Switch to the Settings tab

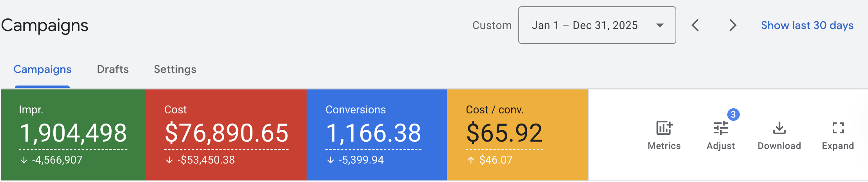[x=175, y=69]
